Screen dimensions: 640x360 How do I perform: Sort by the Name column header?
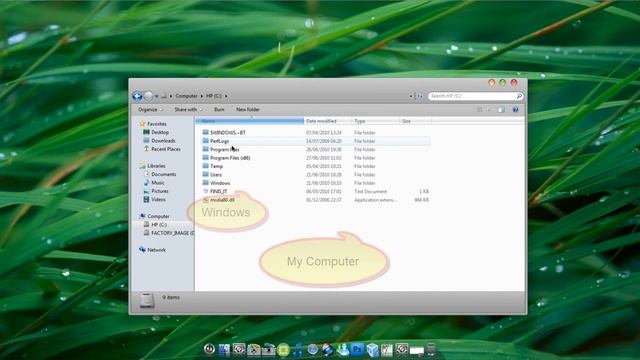tap(249, 121)
